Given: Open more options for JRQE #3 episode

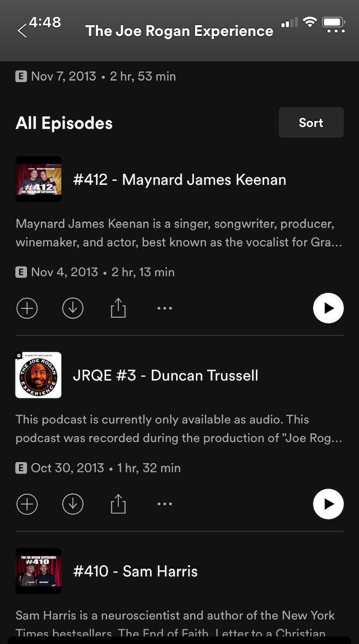Looking at the screenshot, I should [x=165, y=504].
